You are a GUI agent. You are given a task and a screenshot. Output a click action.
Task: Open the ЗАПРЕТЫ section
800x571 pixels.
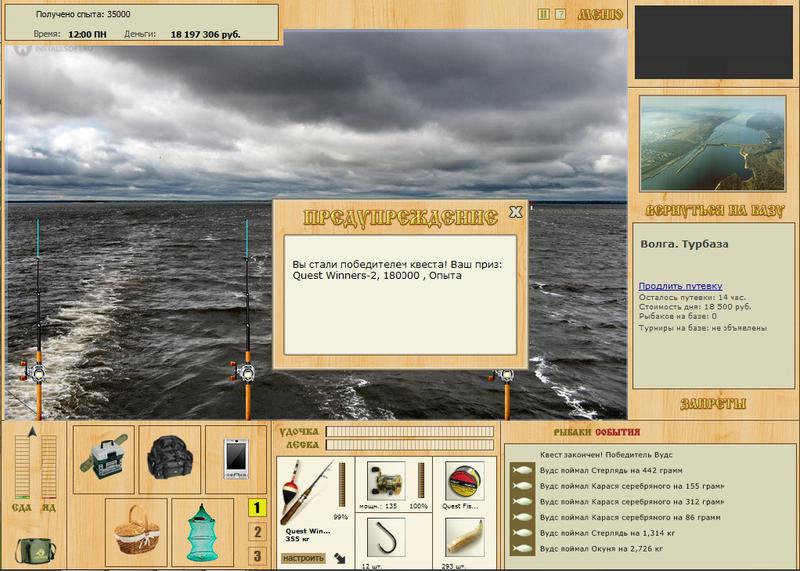713,404
